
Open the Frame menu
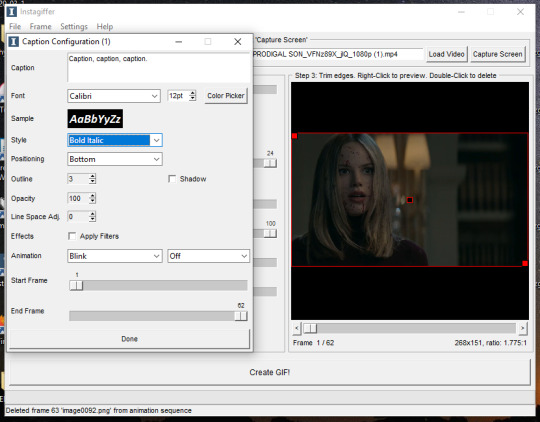[x=40, y=27]
